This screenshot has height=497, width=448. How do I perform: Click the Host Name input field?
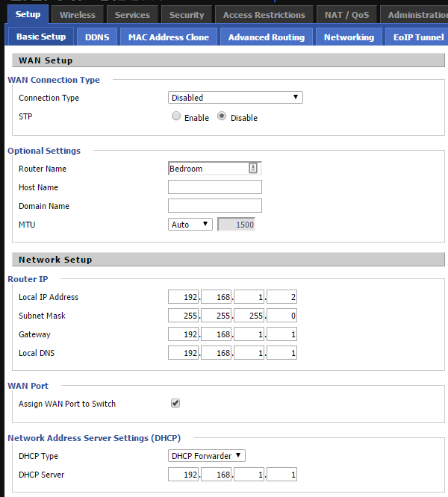214,187
